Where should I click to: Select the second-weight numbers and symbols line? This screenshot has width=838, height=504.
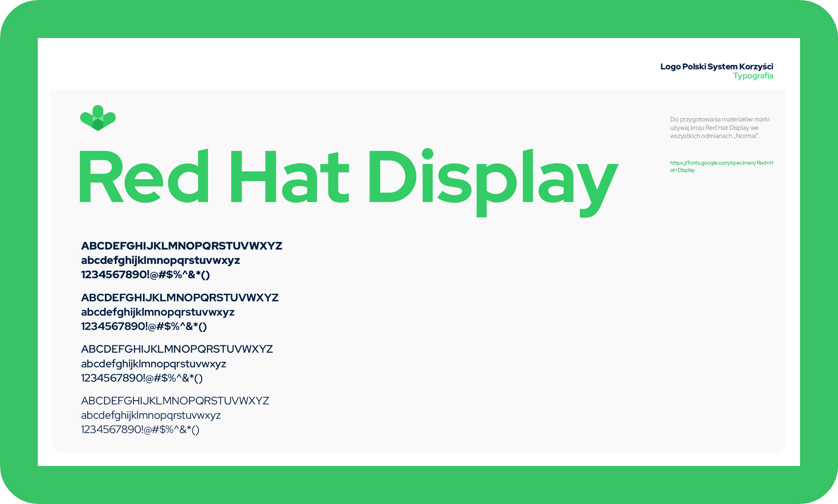[x=144, y=326]
